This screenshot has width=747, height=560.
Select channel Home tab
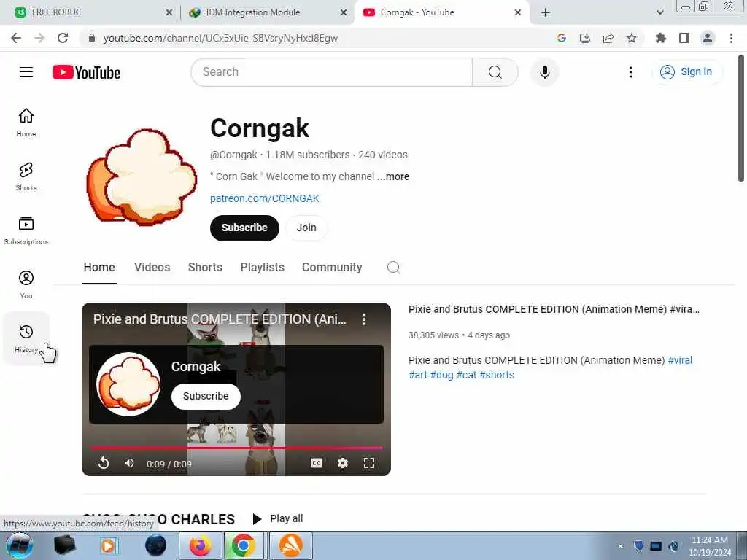pos(99,267)
